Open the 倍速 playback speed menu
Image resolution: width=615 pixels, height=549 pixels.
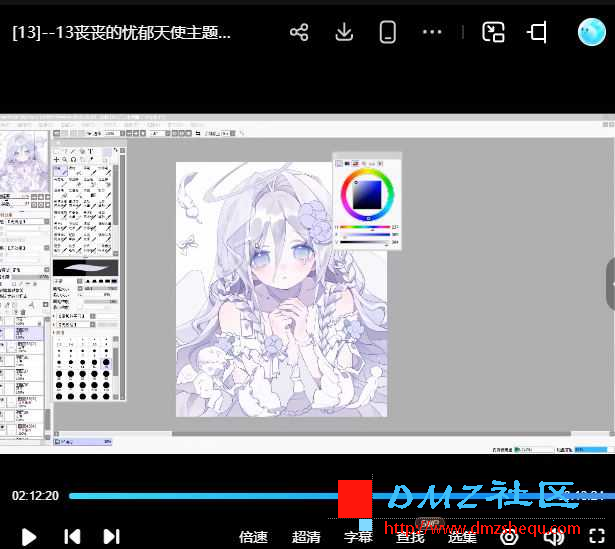click(253, 537)
